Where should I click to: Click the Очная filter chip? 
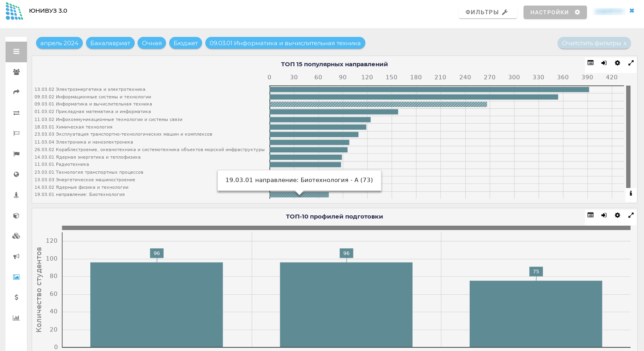pyautogui.click(x=152, y=43)
